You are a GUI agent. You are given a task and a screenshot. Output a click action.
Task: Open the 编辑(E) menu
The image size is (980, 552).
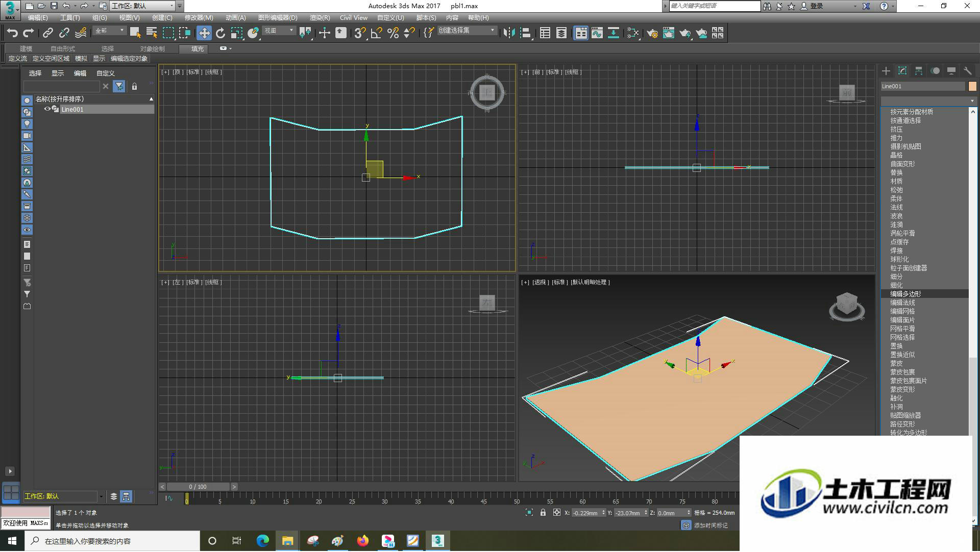coord(38,18)
